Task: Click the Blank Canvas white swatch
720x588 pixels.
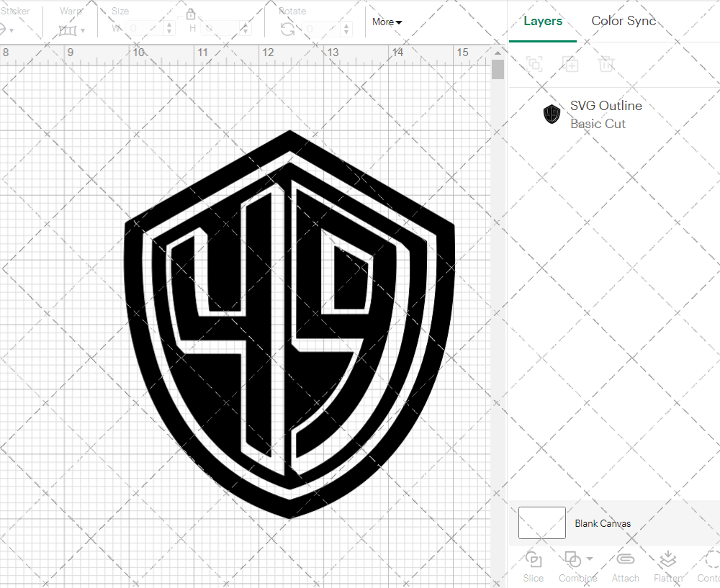Action: (x=541, y=523)
